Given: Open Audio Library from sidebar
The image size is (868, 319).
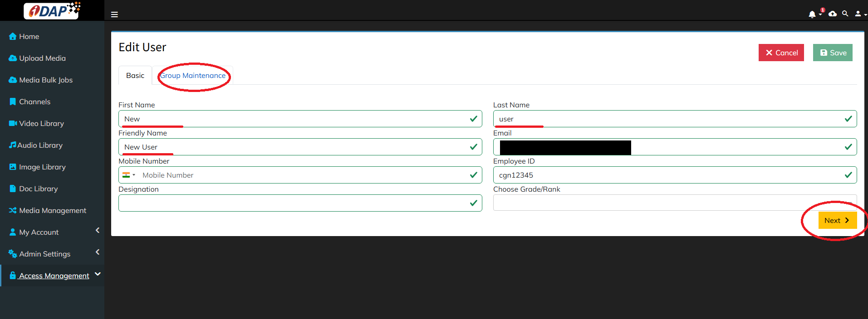Looking at the screenshot, I should click(40, 145).
